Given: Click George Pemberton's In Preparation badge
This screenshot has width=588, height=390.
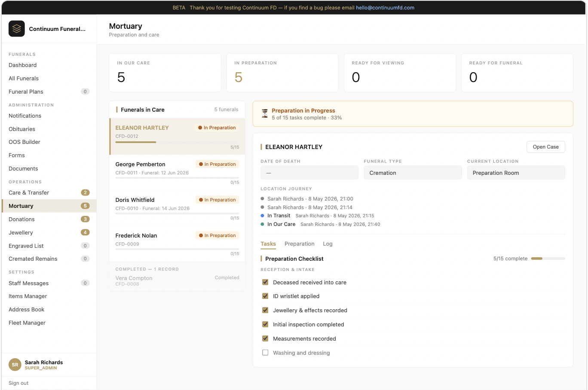Looking at the screenshot, I should point(217,164).
